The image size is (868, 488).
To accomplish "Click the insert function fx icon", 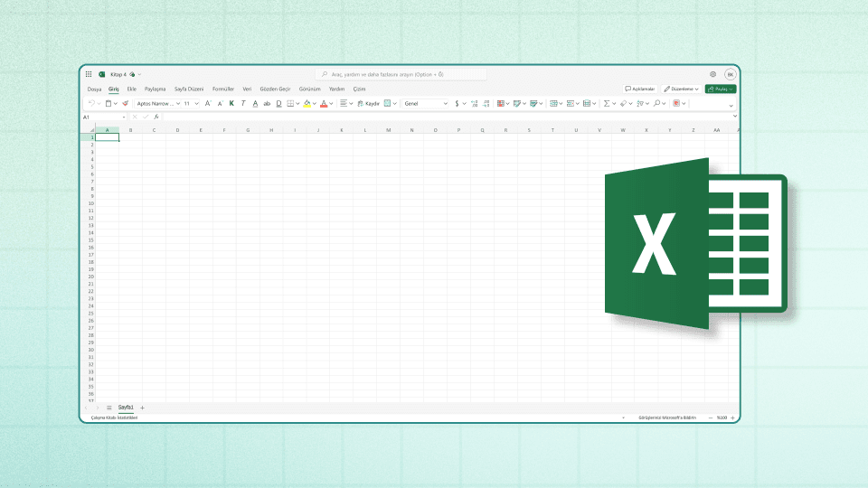I will click(x=156, y=117).
